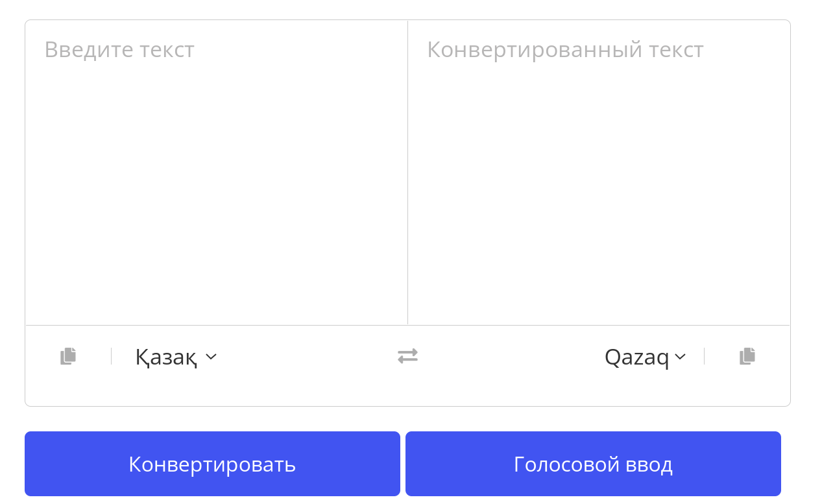
Task: Expand the chevron next to Қазақ
Action: pyautogui.click(x=211, y=357)
